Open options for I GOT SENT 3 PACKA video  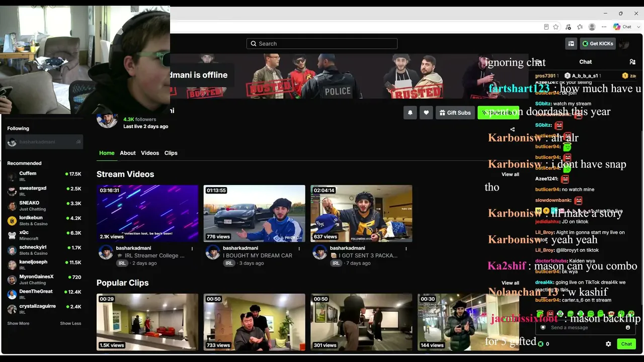(x=406, y=248)
